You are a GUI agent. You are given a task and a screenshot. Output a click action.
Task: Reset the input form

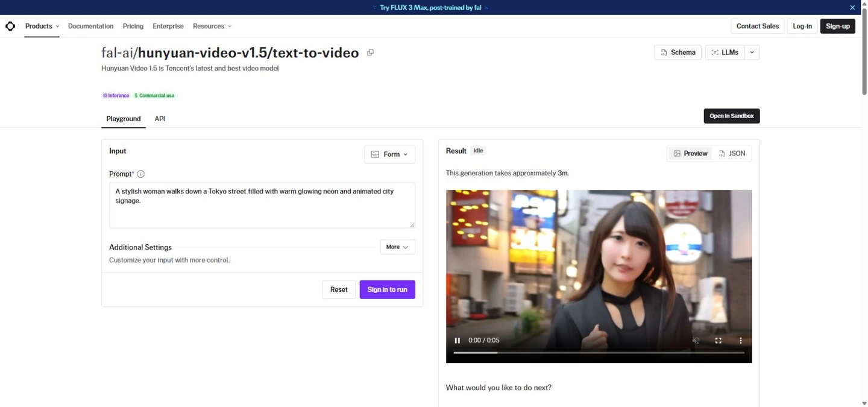[x=339, y=289]
